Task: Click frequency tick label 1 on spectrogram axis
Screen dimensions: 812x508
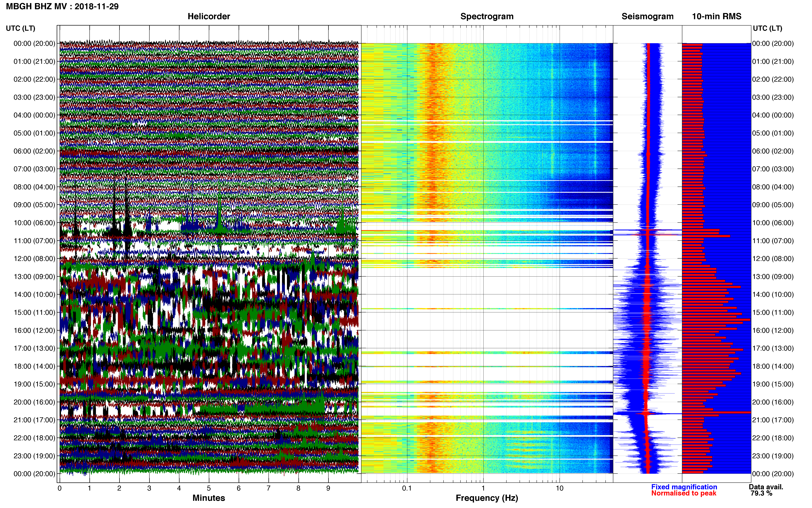Action: click(x=483, y=488)
